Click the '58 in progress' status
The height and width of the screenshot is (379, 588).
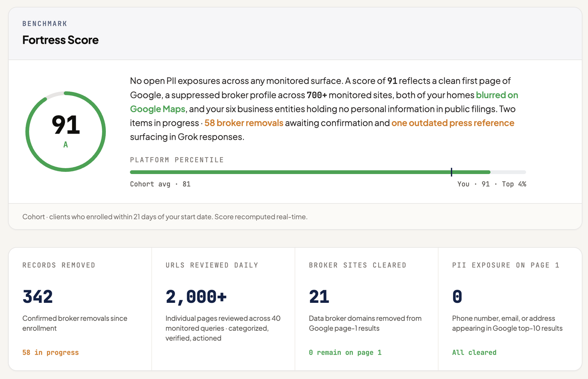click(51, 353)
